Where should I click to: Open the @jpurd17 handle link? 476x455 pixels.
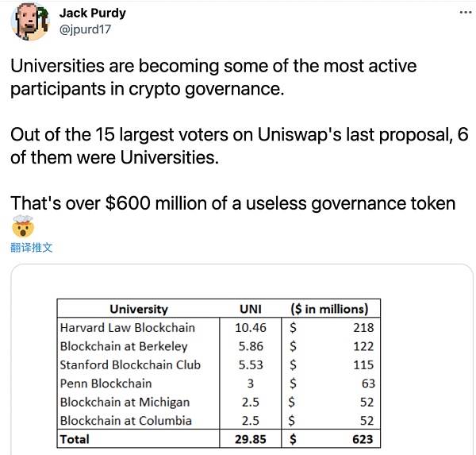[x=85, y=29]
